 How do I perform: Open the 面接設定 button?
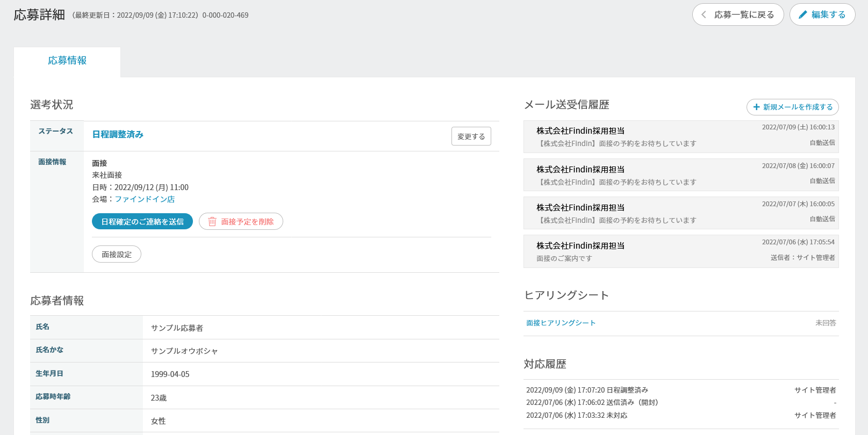117,255
